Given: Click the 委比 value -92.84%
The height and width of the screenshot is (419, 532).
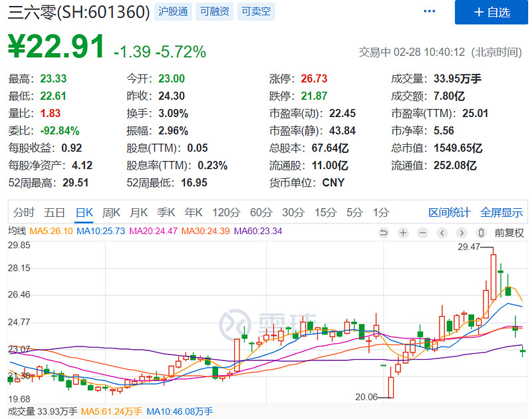Looking at the screenshot, I should pos(60,130).
